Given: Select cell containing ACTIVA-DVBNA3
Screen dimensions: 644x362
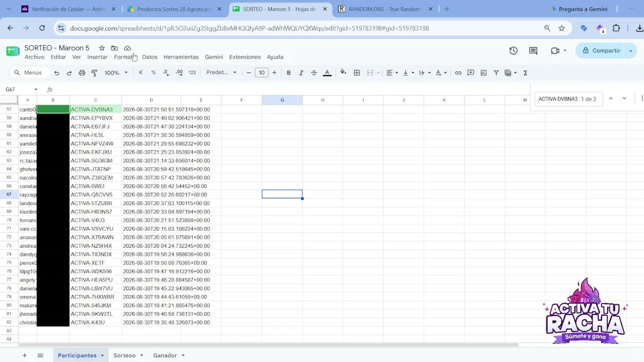Looking at the screenshot, I should pos(96,110).
